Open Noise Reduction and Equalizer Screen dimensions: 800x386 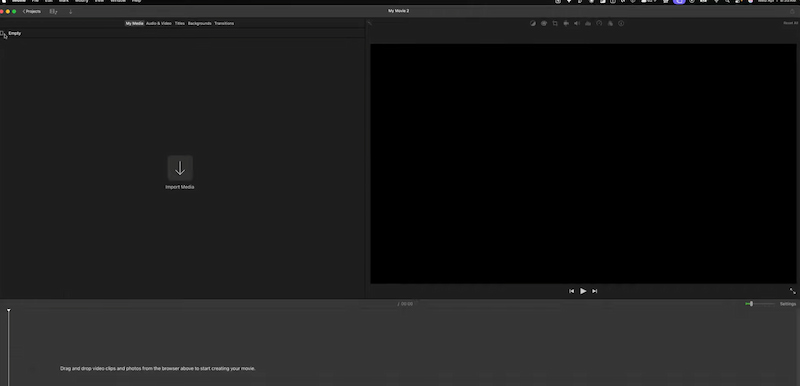point(588,23)
